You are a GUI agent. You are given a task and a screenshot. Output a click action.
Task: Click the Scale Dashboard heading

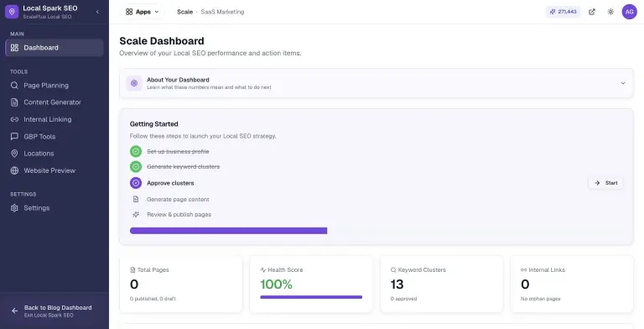click(162, 41)
